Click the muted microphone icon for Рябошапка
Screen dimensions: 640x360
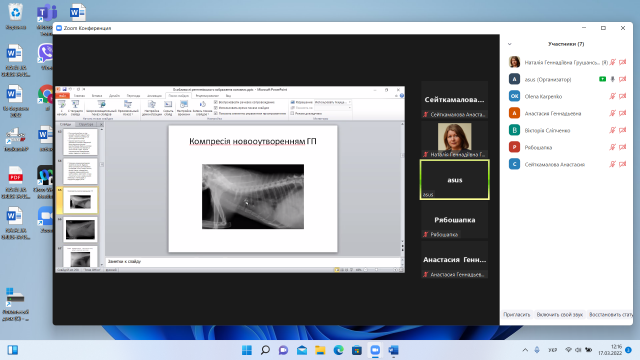coord(612,147)
